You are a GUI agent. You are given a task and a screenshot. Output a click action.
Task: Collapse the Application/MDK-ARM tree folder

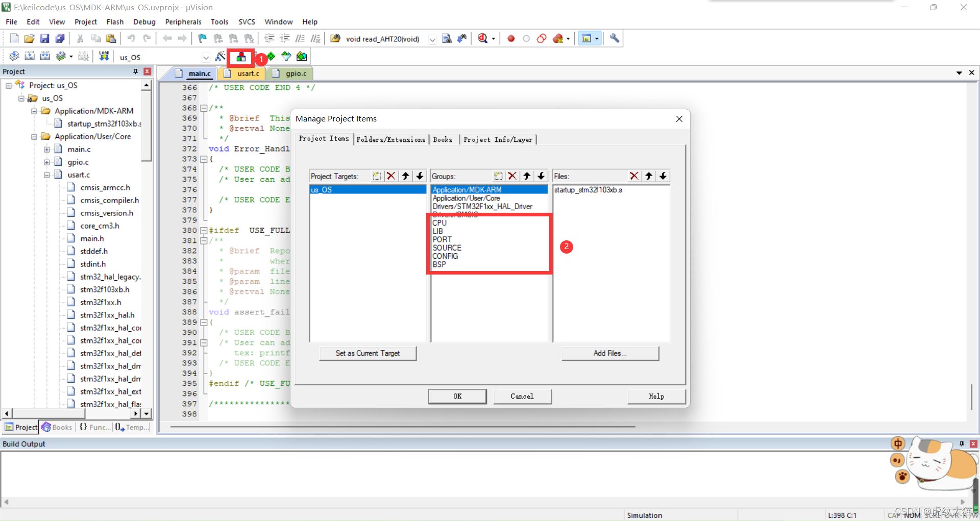pyautogui.click(x=34, y=111)
